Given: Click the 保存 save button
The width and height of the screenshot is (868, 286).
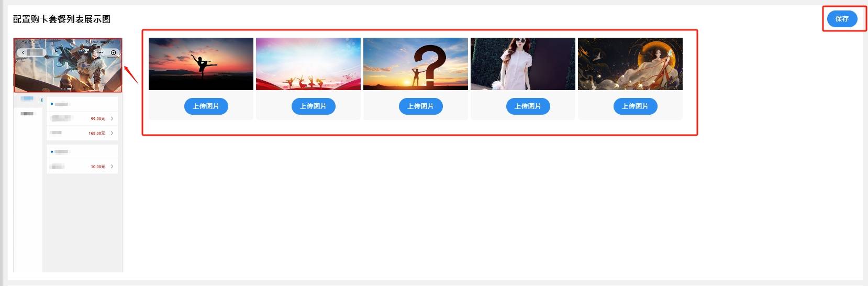Looking at the screenshot, I should 842,19.
